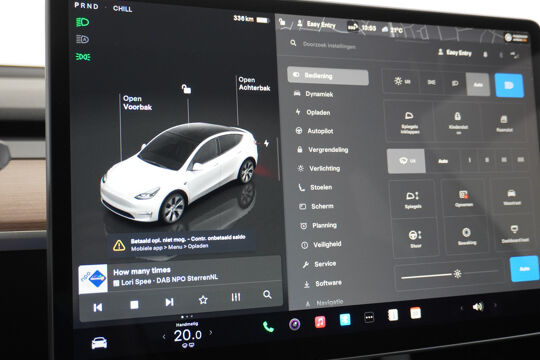
Task: Stop the DAB radio playback
Action: coord(134,305)
